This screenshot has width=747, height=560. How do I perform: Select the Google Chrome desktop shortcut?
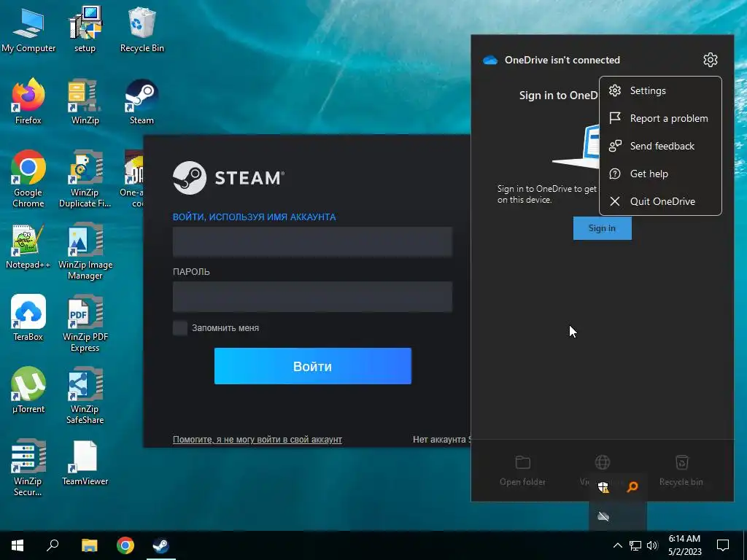(x=28, y=179)
